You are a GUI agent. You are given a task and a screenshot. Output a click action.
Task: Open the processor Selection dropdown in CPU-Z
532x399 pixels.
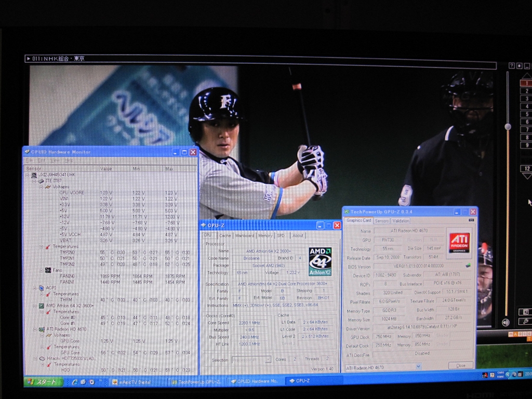click(251, 360)
